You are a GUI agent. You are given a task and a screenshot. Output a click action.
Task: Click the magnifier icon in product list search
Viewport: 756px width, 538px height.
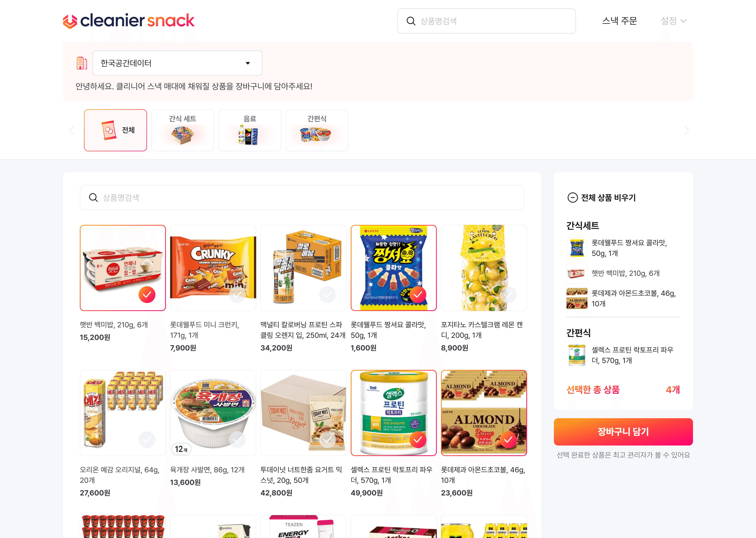point(93,198)
